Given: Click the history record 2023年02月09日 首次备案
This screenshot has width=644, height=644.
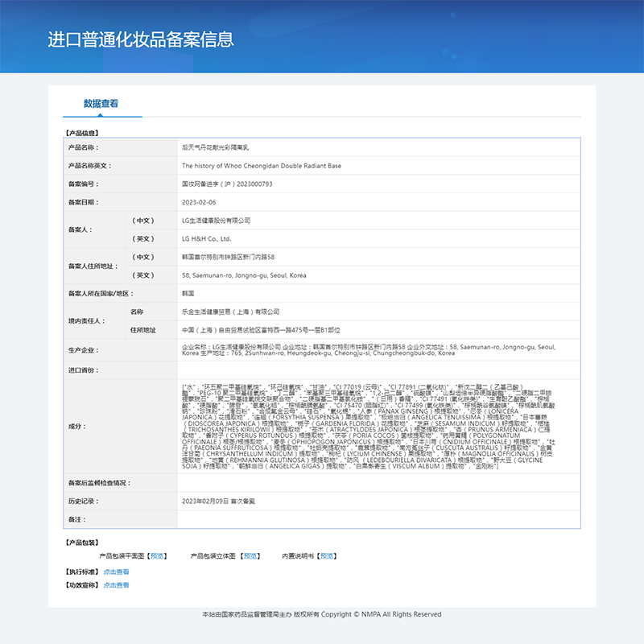Looking at the screenshot, I should click(218, 501).
